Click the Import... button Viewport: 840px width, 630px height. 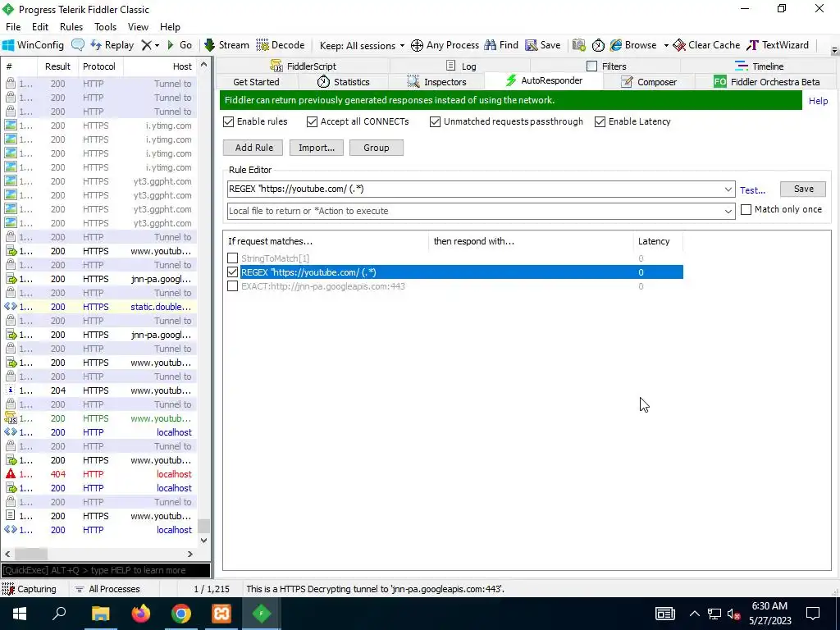click(317, 148)
